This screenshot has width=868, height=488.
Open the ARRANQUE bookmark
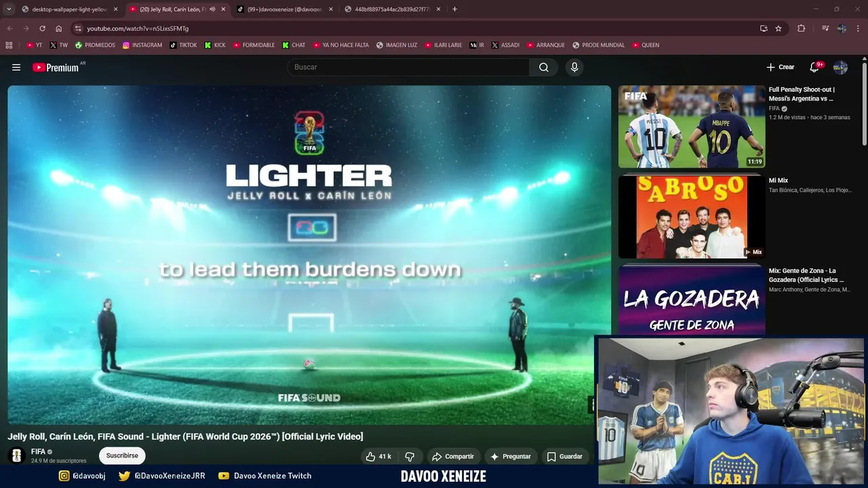[x=546, y=45]
